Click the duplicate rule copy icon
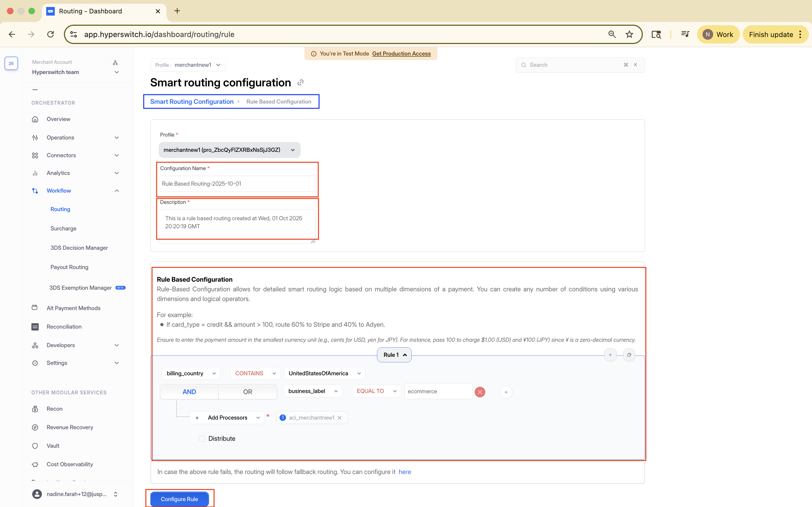 629,355
